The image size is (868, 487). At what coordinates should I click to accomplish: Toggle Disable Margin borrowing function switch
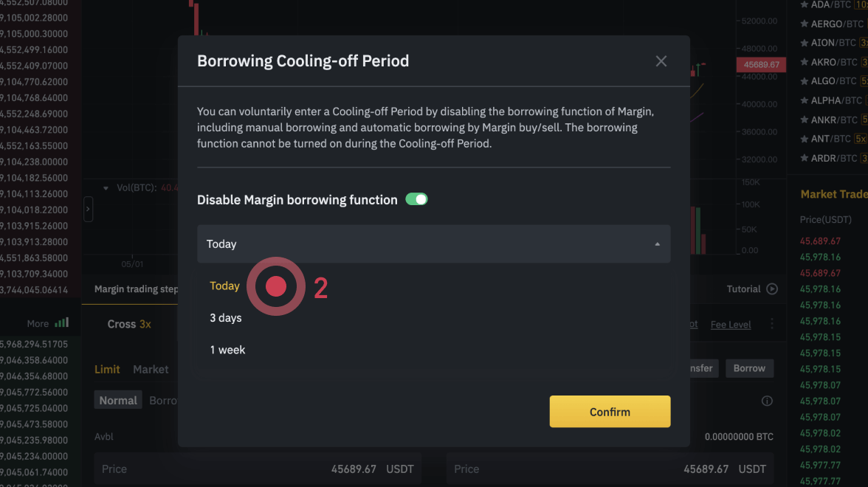coord(416,199)
